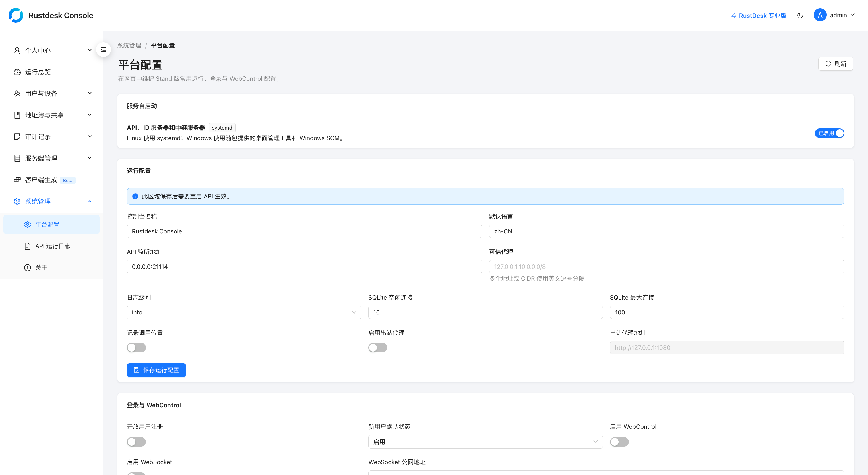Screen dimensions: 868x475
Task: Click the API 运行日志 document icon
Action: pos(28,246)
